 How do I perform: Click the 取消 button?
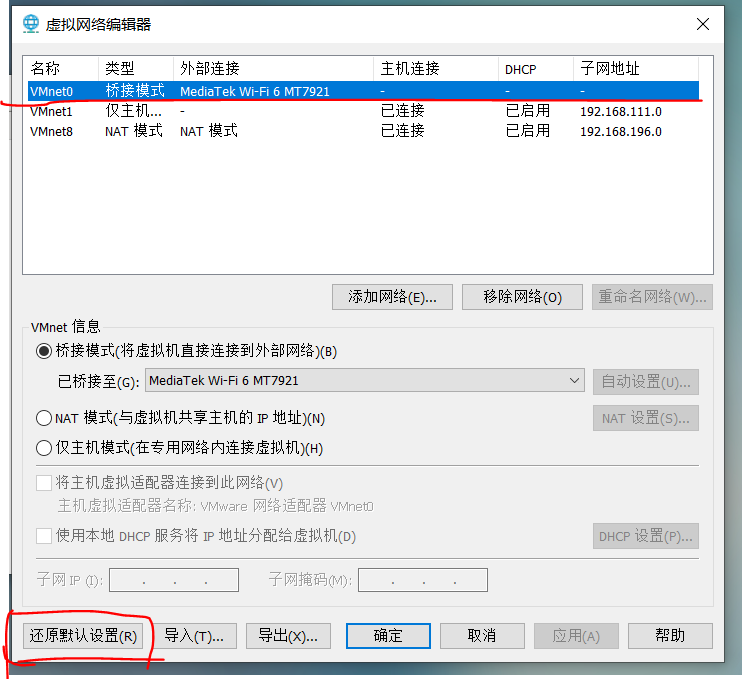point(482,636)
